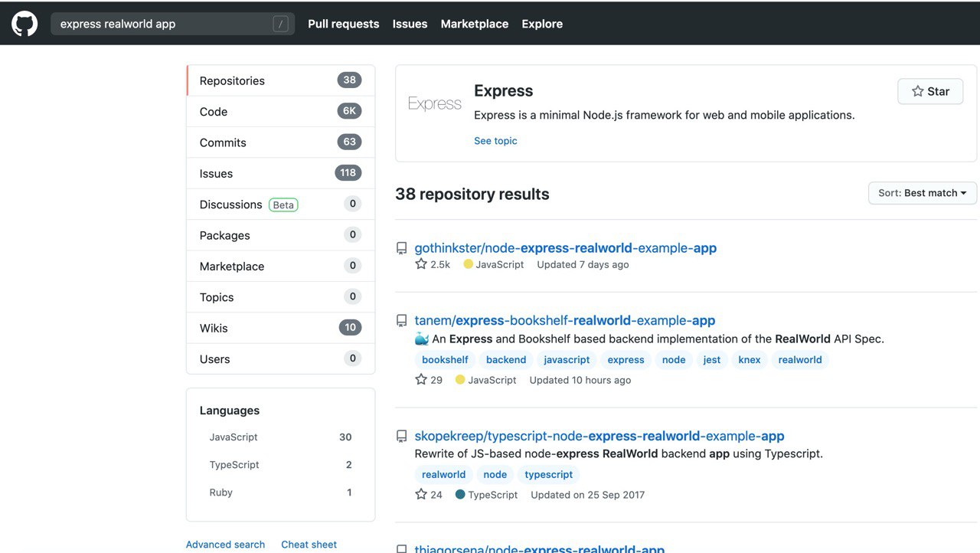Click Updated 10 hours ago text

coord(580,380)
